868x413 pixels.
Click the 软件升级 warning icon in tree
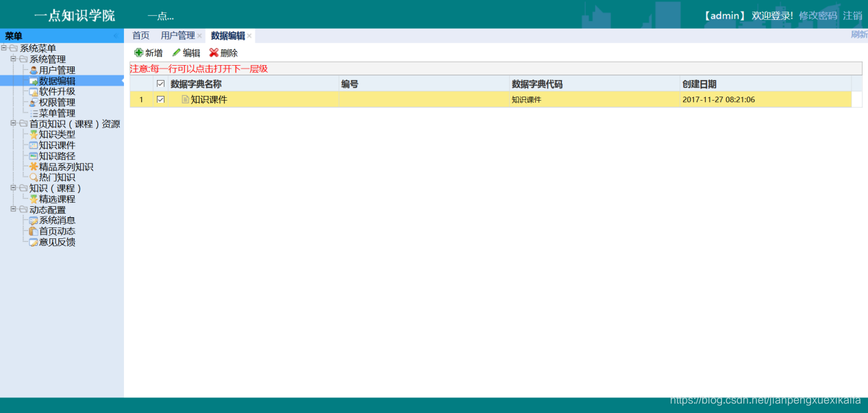pyautogui.click(x=34, y=92)
